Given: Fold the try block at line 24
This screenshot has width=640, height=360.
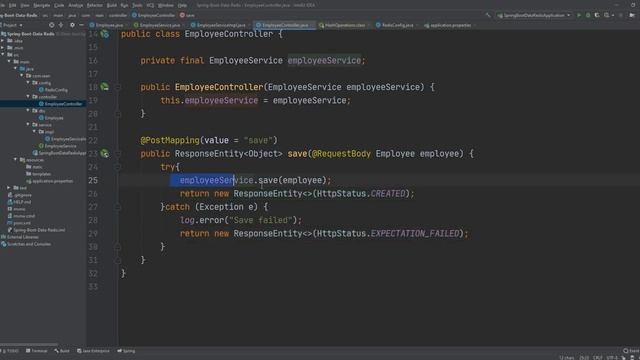Looking at the screenshot, I should click(x=118, y=167).
